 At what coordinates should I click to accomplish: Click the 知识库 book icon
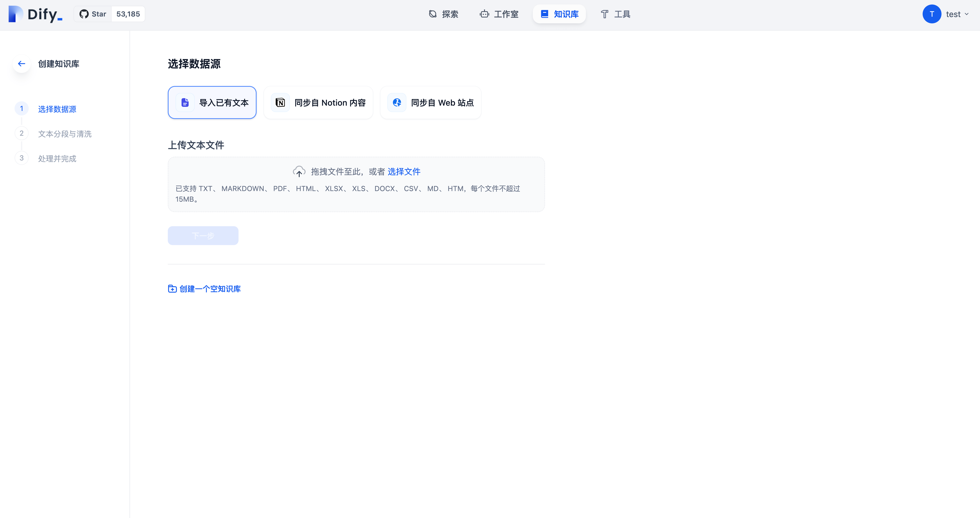(544, 14)
